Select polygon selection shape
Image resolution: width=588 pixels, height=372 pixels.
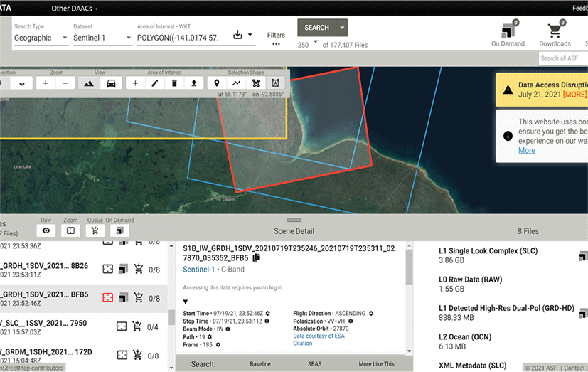click(256, 83)
